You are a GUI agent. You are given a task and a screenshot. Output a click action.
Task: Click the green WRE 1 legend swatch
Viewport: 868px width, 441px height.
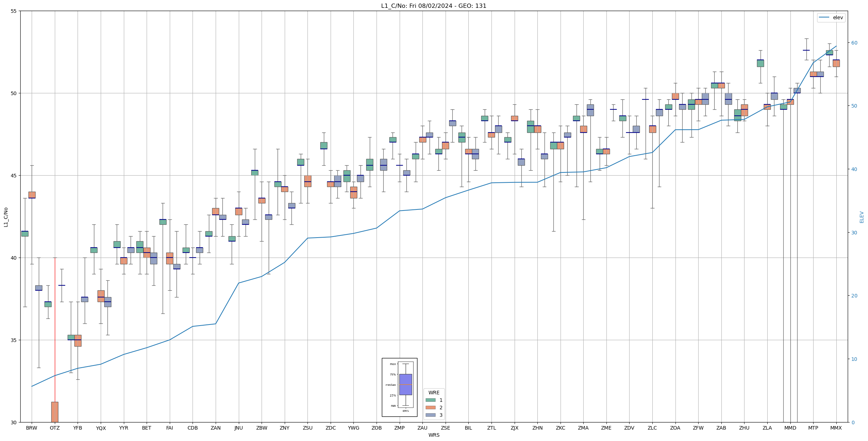(x=430, y=400)
